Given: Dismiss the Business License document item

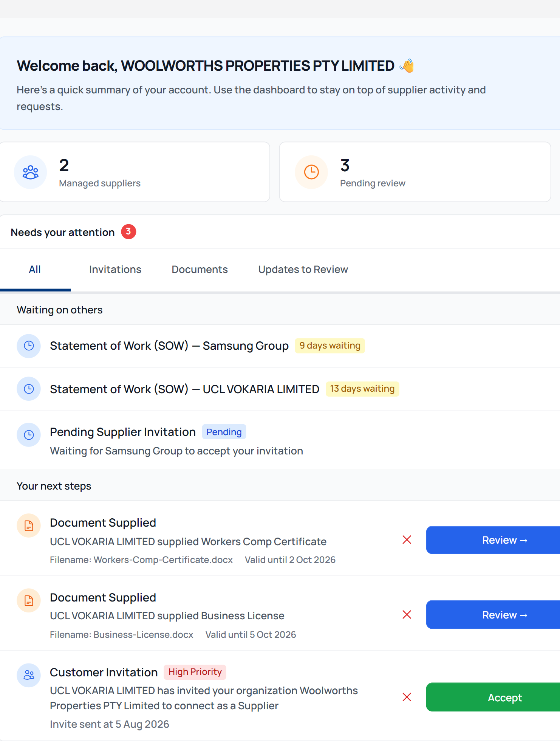Looking at the screenshot, I should [407, 615].
